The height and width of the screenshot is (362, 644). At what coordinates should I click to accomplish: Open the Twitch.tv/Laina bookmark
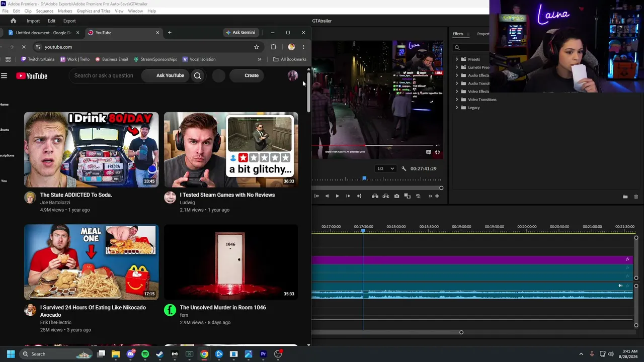tap(38, 59)
